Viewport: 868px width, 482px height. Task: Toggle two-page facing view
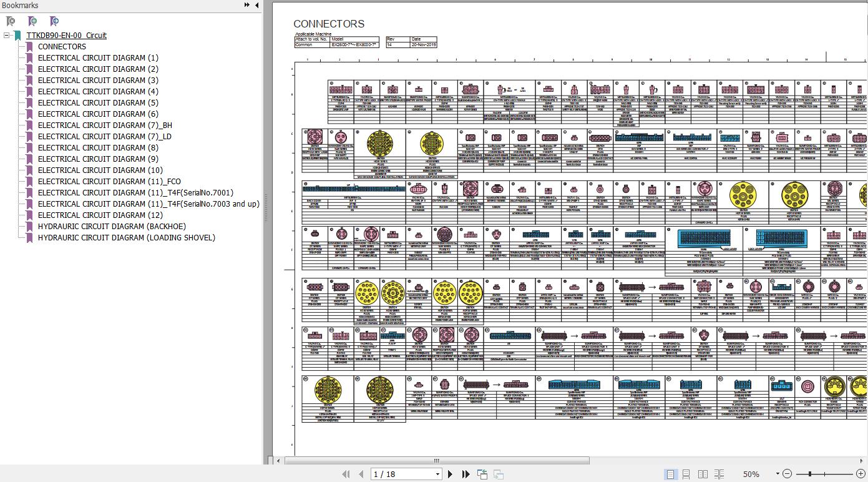click(703, 475)
